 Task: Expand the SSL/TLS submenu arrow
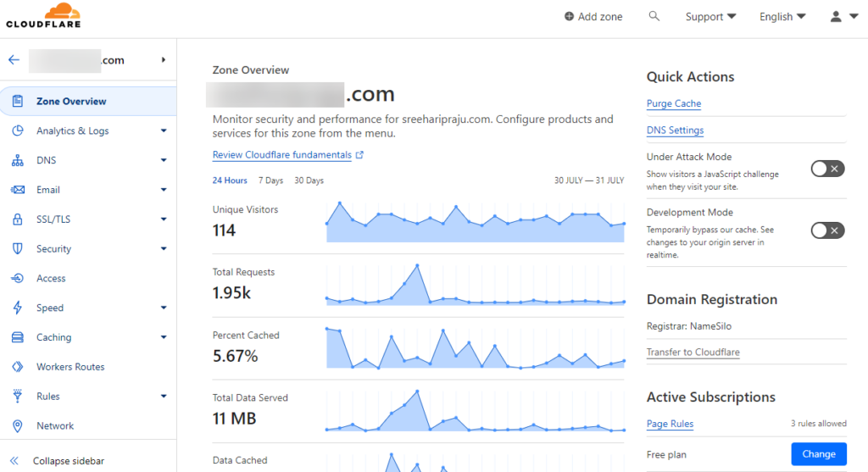coord(164,219)
